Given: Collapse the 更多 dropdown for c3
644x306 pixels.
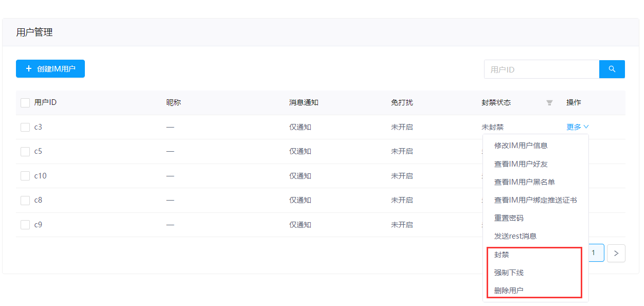Looking at the screenshot, I should 577,127.
